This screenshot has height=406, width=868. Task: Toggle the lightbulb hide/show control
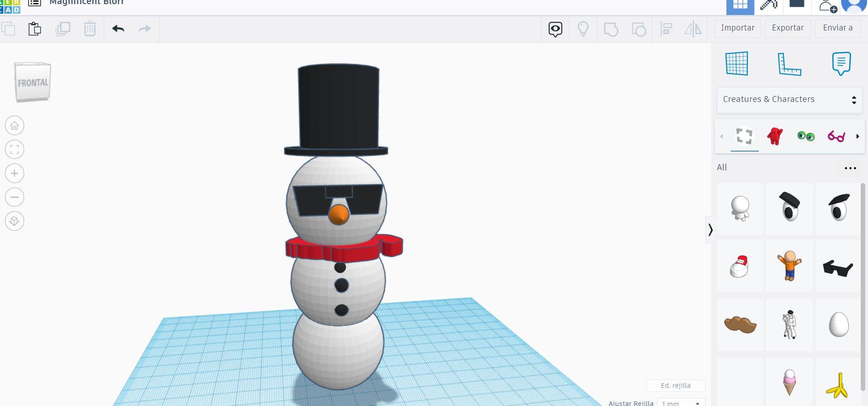(583, 29)
